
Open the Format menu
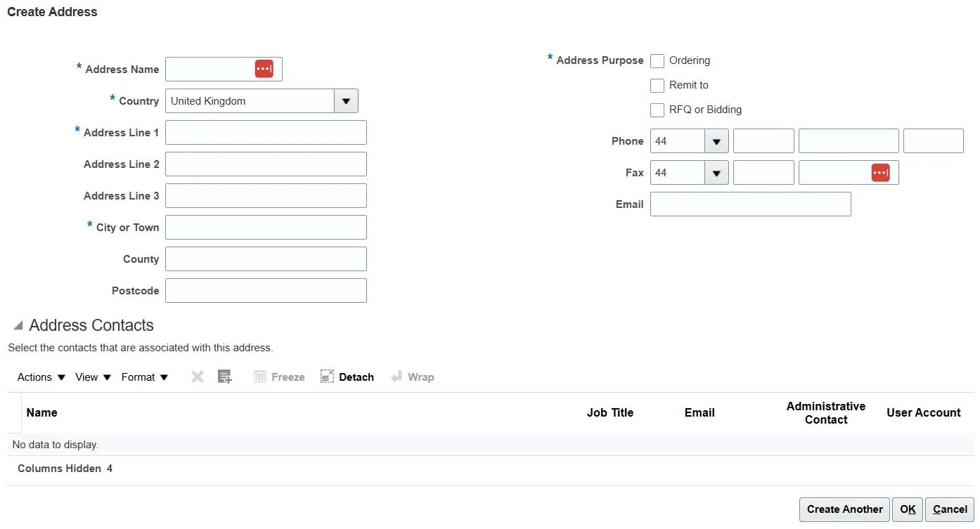click(145, 377)
